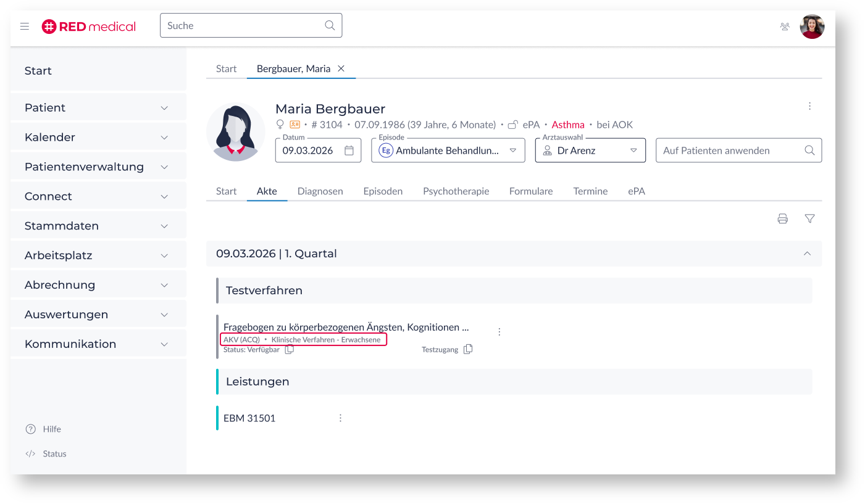
Task: Open three-dot menu for EBM 31501
Action: pos(340,418)
